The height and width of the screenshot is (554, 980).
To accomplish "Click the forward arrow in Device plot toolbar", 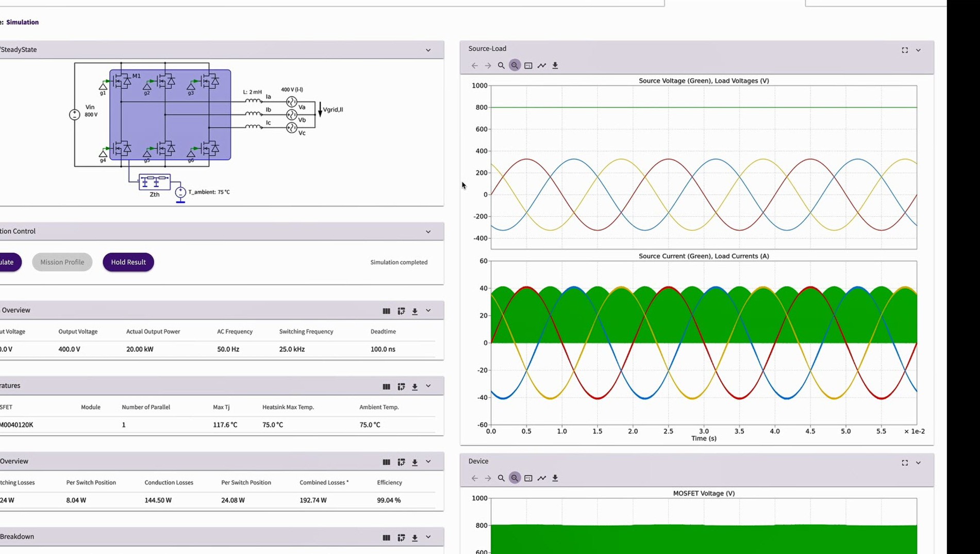I will tap(488, 478).
